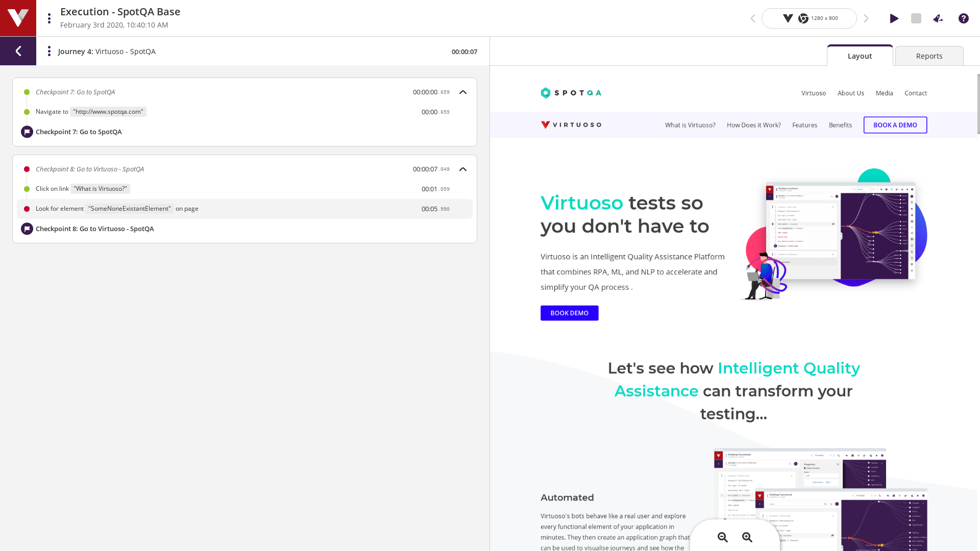
Task: Open the Virtuoso nav link in preview
Action: [x=813, y=93]
